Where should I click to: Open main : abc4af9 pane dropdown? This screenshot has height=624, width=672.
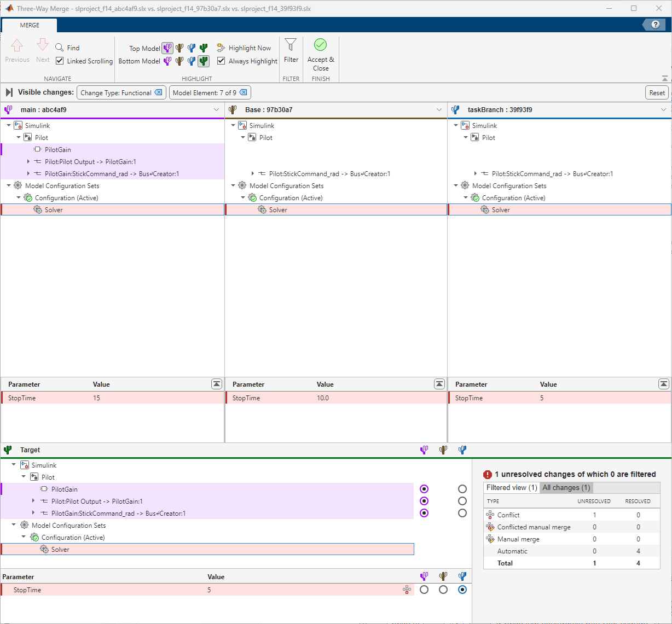(216, 110)
